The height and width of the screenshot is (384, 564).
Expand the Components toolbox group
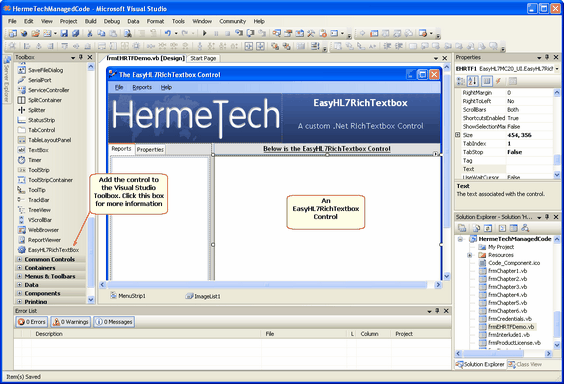tap(20, 293)
